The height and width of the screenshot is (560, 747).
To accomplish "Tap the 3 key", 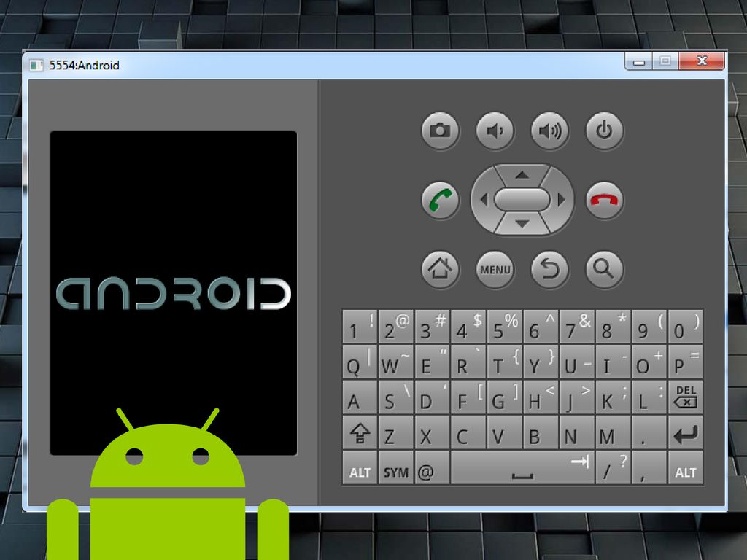I will pyautogui.click(x=432, y=326).
